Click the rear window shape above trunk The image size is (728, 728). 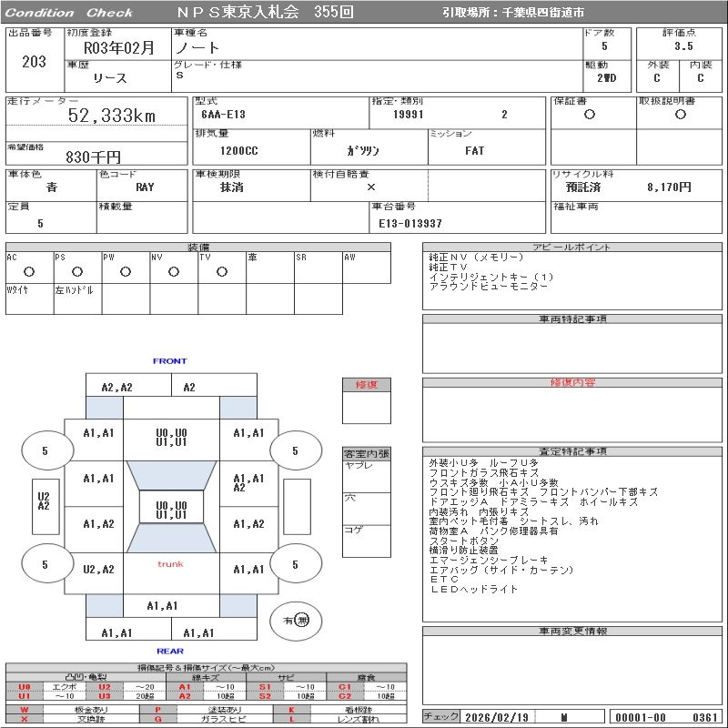tap(170, 539)
